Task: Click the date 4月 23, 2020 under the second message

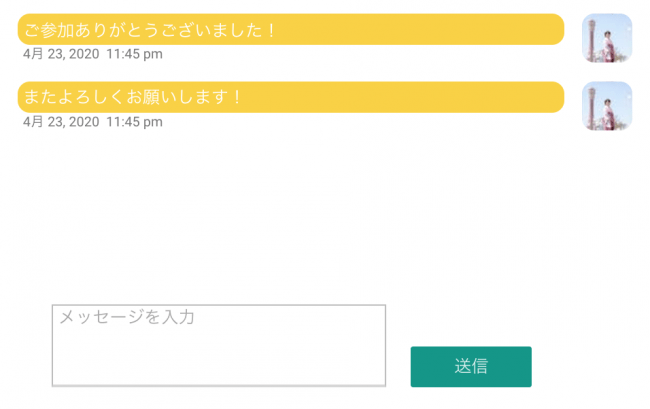Action: coord(61,122)
